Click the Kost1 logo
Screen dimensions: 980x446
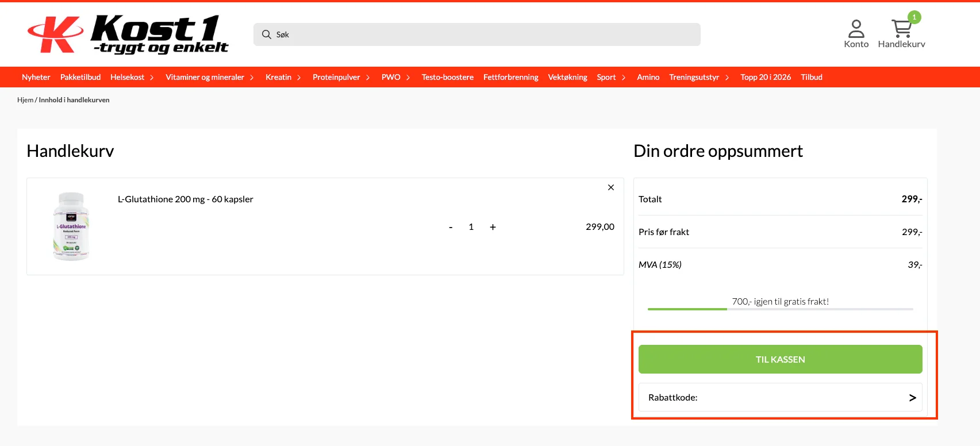(128, 34)
